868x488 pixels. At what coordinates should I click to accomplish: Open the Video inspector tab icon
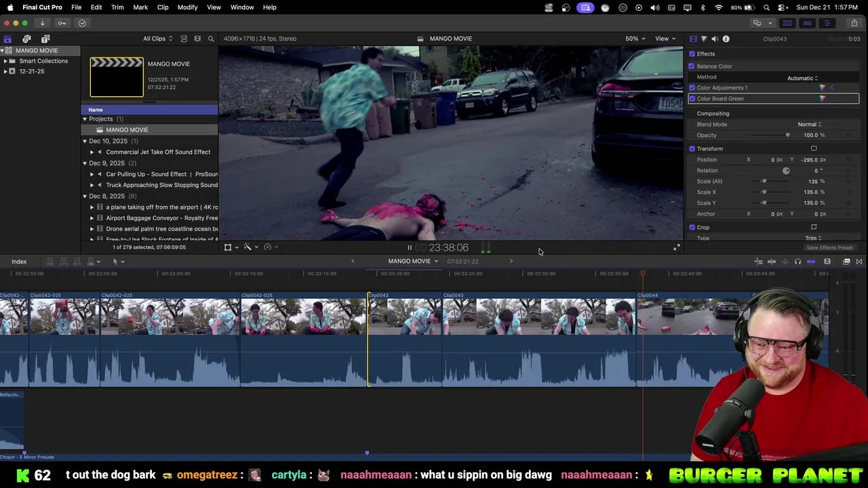[693, 39]
